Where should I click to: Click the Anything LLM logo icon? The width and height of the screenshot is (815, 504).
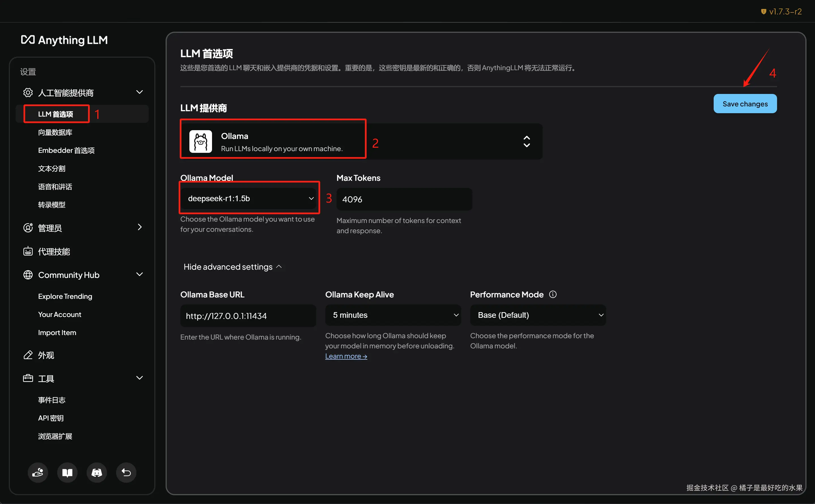[x=28, y=40]
